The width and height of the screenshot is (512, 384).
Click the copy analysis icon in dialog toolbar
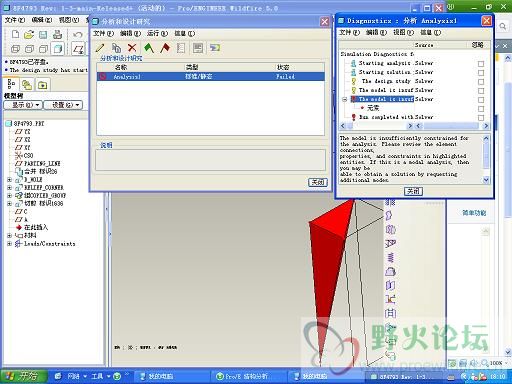[x=116, y=48]
